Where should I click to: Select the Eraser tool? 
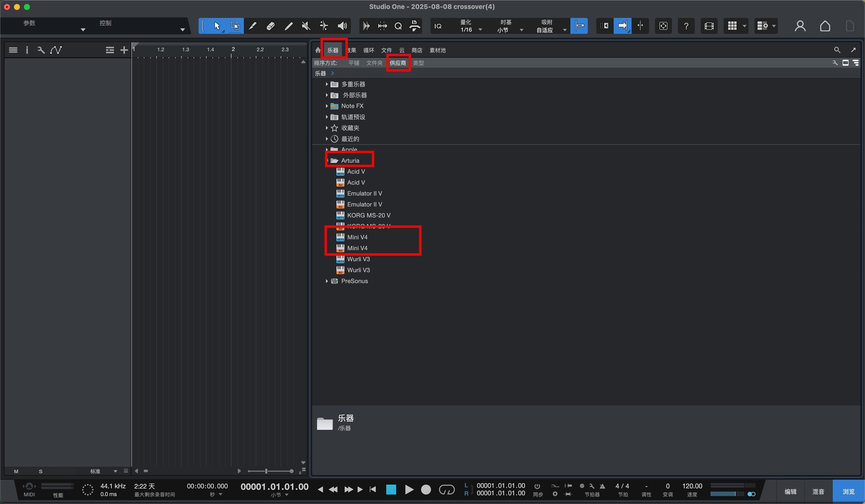[270, 26]
